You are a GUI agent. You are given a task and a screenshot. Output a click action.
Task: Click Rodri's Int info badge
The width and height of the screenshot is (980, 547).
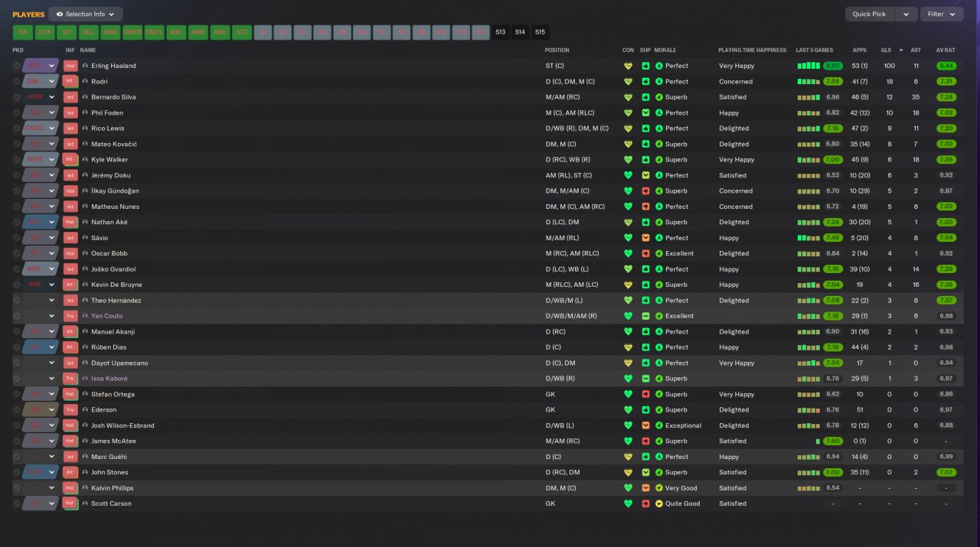(x=70, y=81)
